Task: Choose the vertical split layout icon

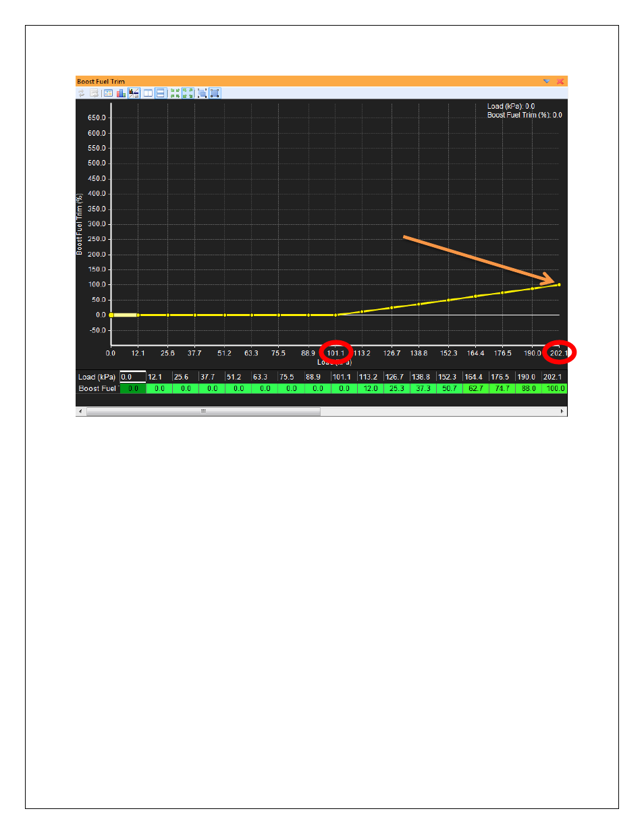Action: (148, 93)
